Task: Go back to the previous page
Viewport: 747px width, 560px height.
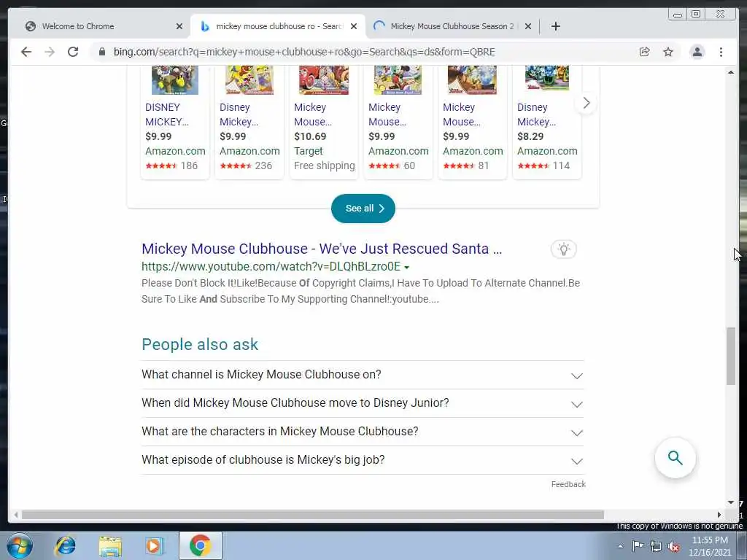Action: pos(26,52)
